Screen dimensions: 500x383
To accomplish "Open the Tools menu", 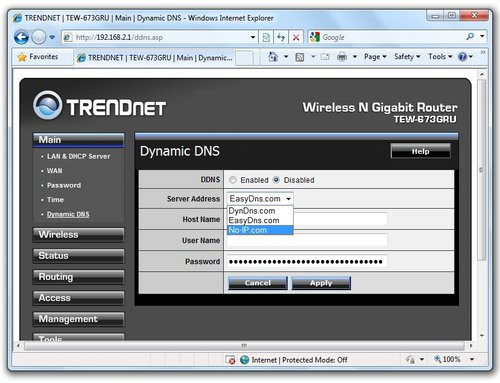I will click(440, 57).
